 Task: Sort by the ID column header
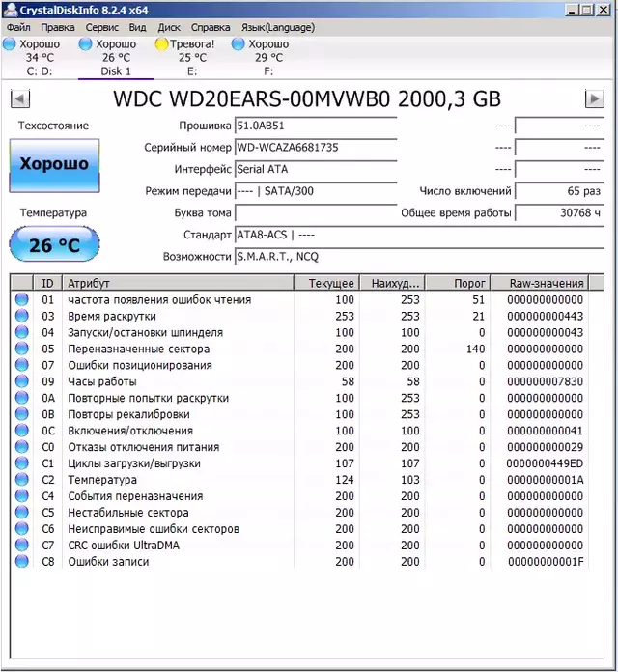coord(47,283)
